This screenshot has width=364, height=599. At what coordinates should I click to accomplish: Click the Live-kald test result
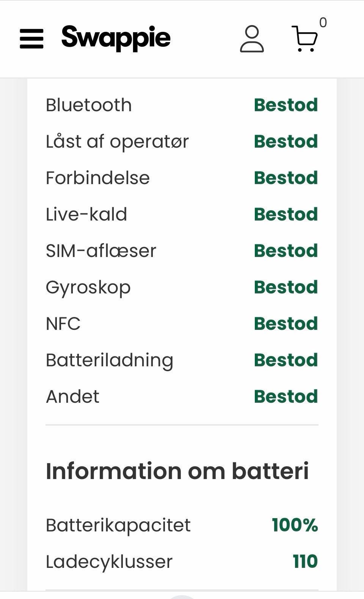[x=286, y=214]
